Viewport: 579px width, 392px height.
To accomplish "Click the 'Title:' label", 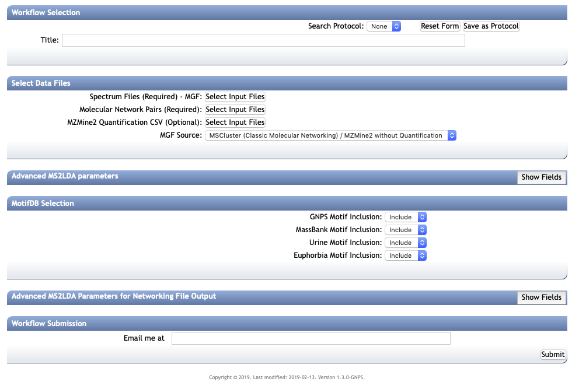I will click(x=50, y=40).
